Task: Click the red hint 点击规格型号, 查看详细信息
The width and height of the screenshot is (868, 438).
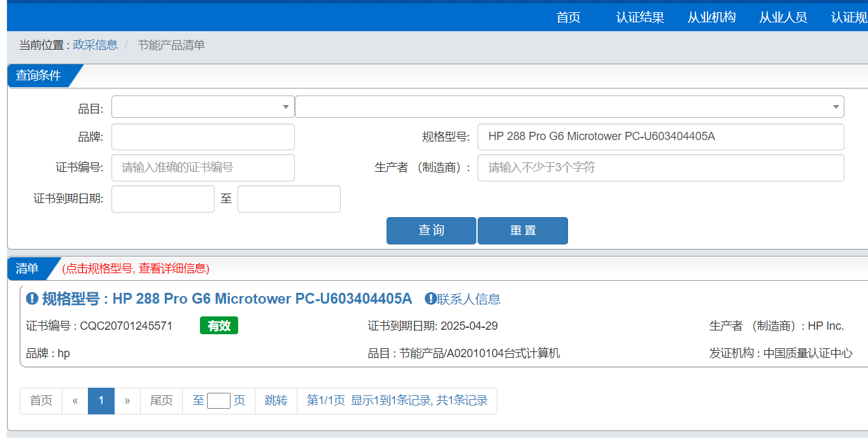Action: (x=136, y=269)
